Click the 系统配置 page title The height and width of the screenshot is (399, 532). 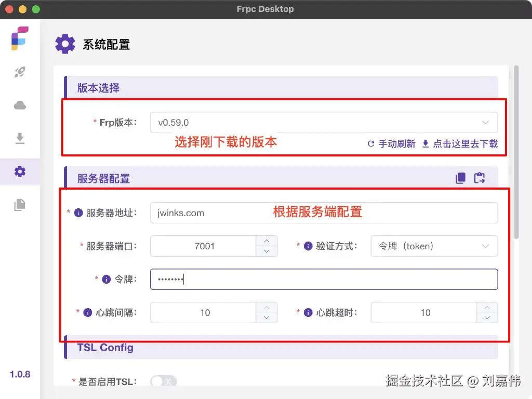click(106, 45)
